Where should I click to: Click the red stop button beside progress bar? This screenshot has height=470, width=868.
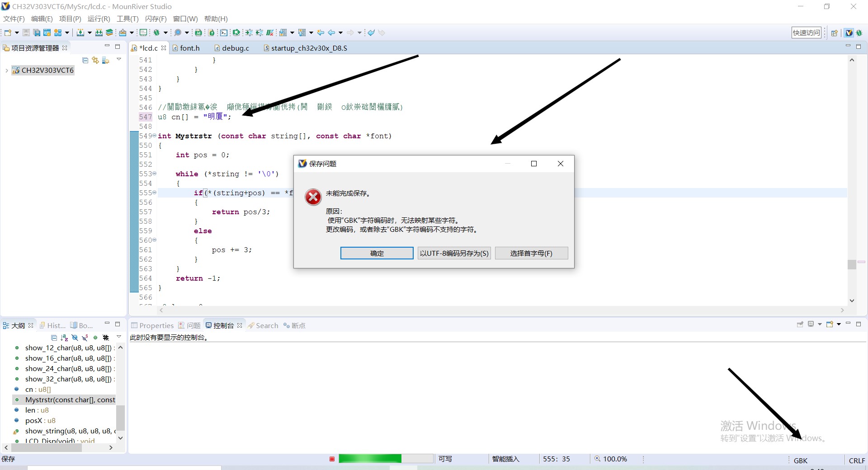[332, 459]
